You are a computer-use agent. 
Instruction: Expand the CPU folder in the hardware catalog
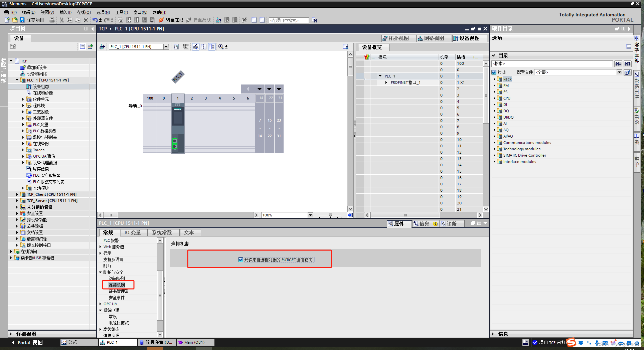(494, 98)
